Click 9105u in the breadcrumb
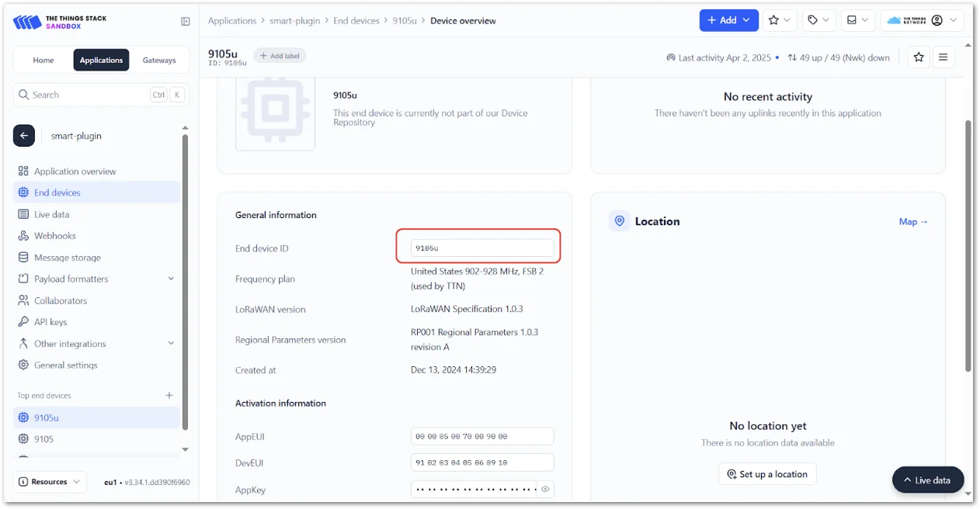Image resolution: width=980 pixels, height=509 pixels. coord(405,21)
